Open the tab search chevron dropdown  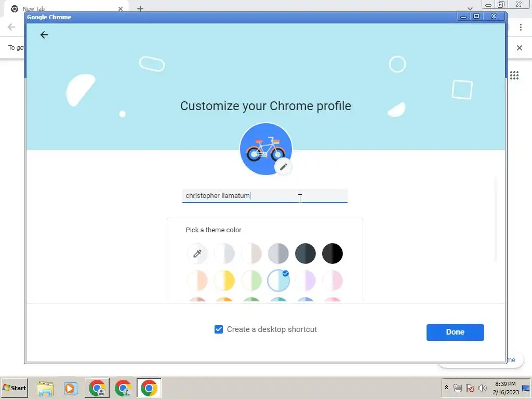[470, 8]
